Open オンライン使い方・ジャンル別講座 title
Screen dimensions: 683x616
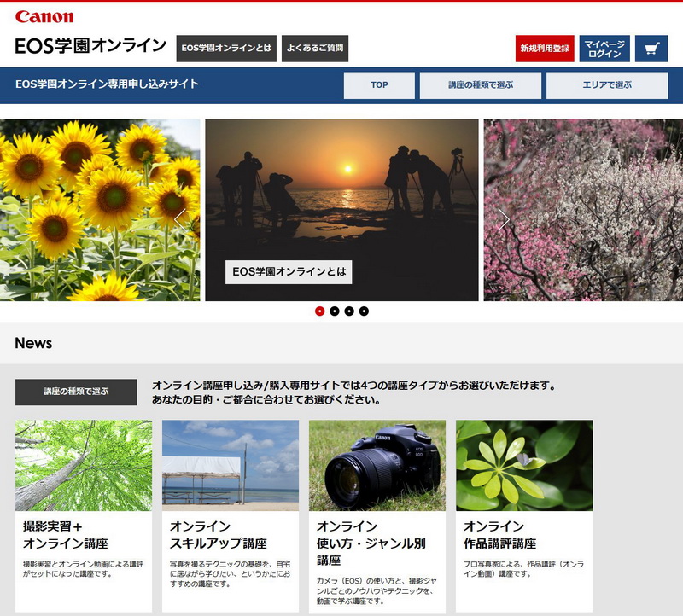click(x=371, y=543)
